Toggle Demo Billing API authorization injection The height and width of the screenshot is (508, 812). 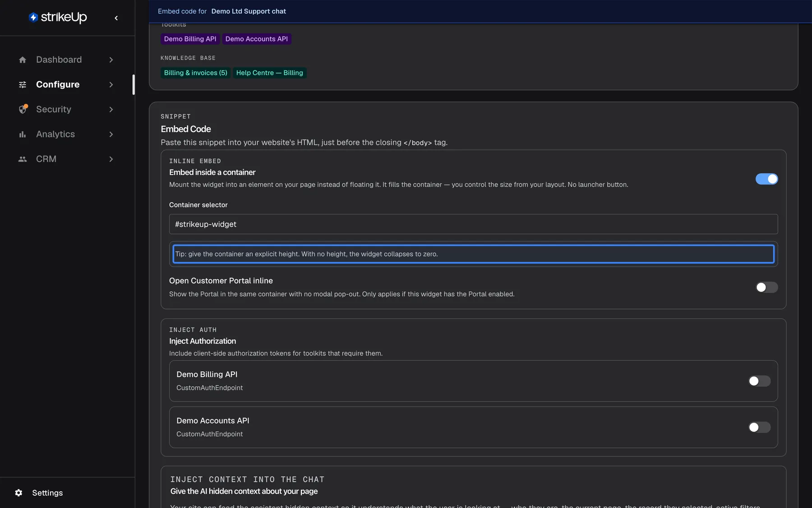[759, 381]
